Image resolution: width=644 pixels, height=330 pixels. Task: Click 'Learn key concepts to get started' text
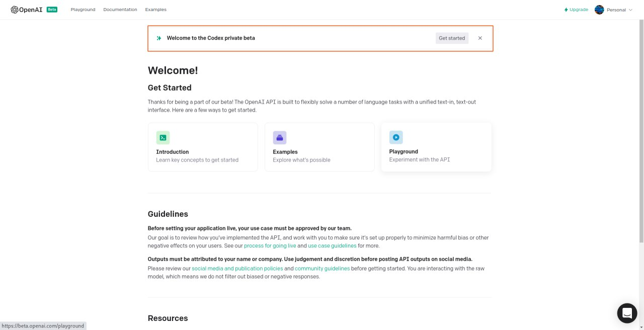tap(197, 160)
